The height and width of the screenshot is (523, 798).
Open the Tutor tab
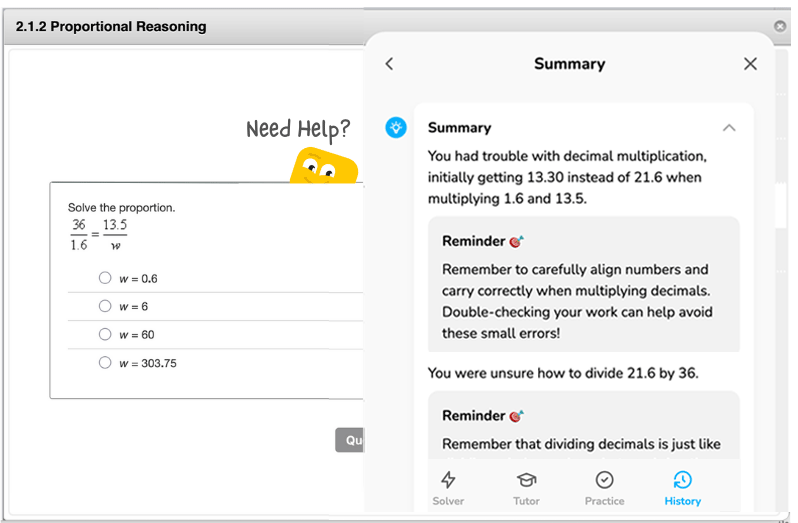[526, 488]
